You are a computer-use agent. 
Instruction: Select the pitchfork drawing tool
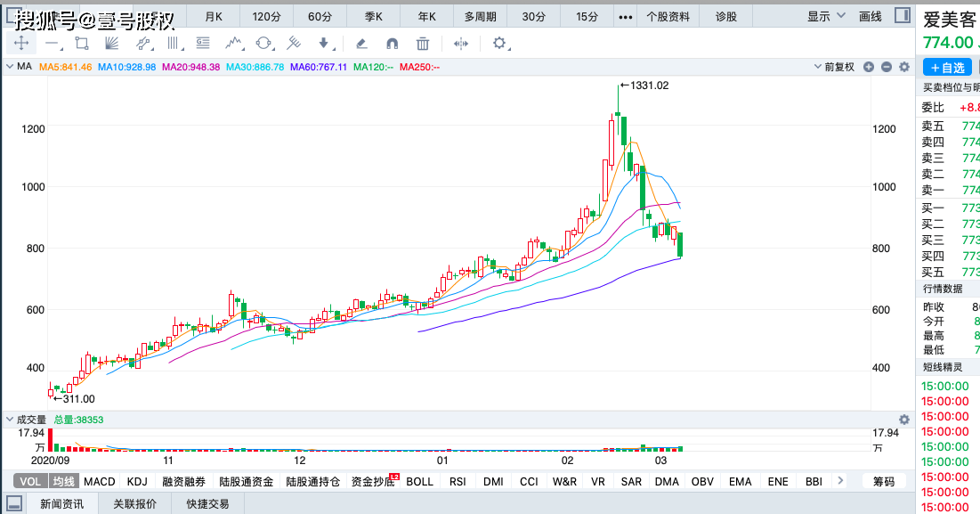293,43
